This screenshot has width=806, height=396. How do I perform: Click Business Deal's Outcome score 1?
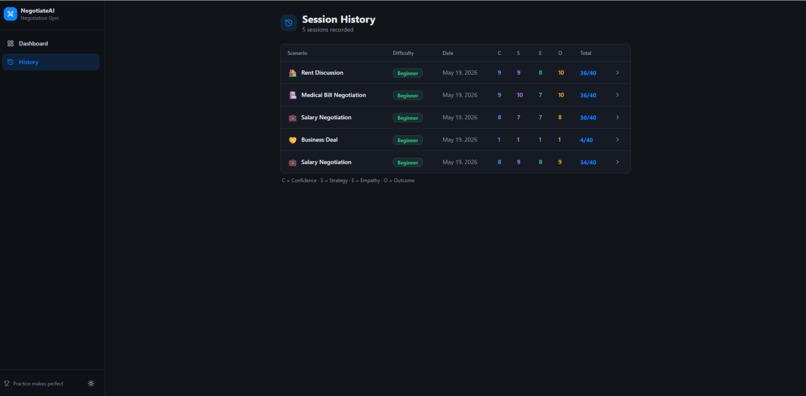point(559,140)
